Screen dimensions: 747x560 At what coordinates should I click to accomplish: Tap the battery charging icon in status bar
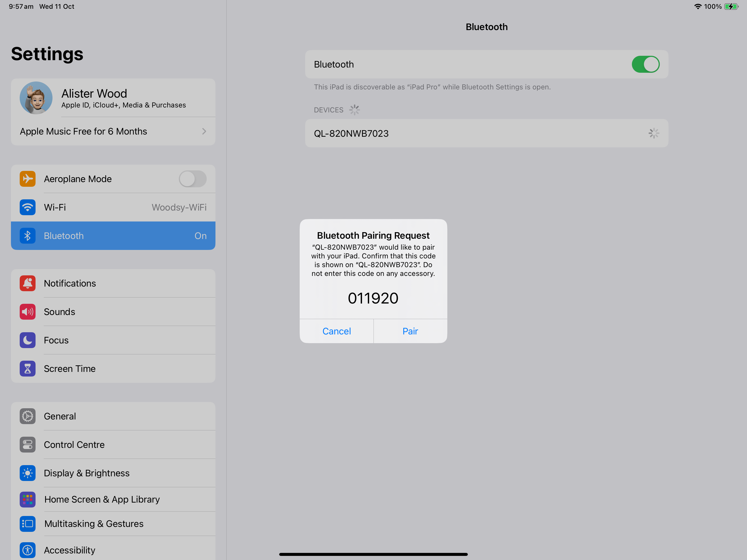[731, 6]
